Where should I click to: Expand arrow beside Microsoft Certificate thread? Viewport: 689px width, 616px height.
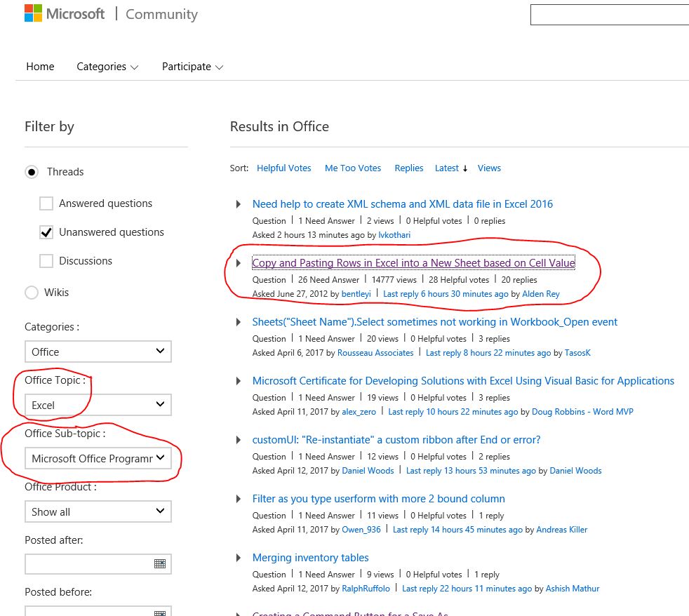pos(239,381)
